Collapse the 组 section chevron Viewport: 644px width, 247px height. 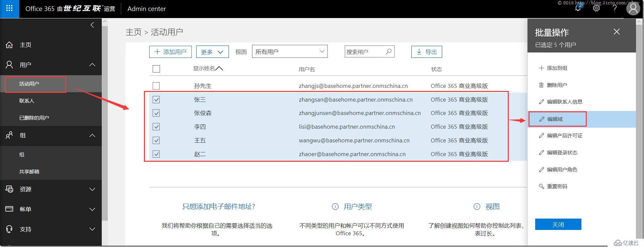[92, 135]
